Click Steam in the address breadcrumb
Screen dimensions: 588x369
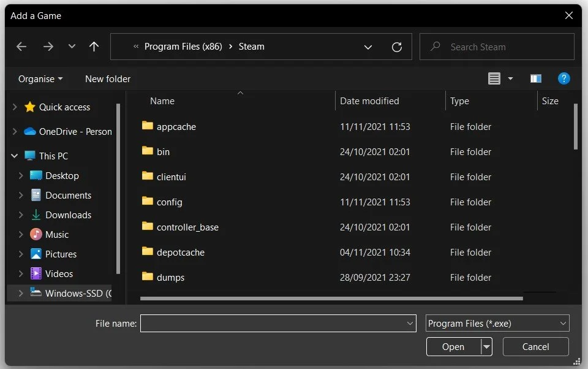[252, 47]
